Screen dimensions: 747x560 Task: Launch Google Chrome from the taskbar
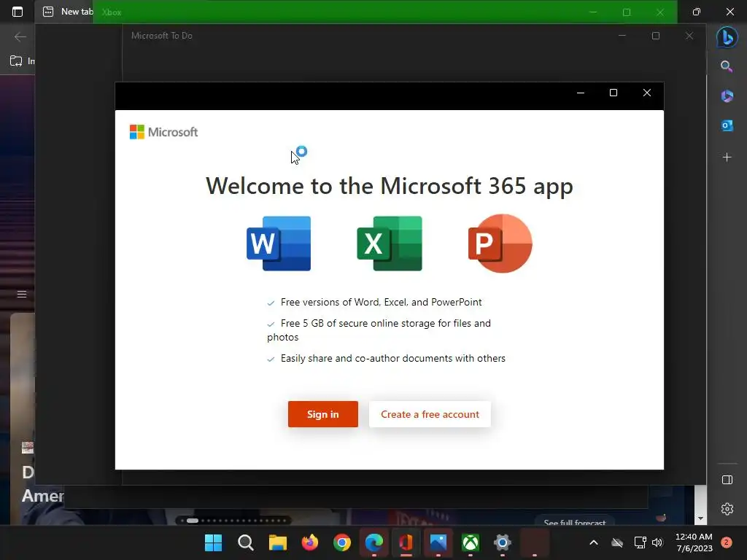coord(342,542)
